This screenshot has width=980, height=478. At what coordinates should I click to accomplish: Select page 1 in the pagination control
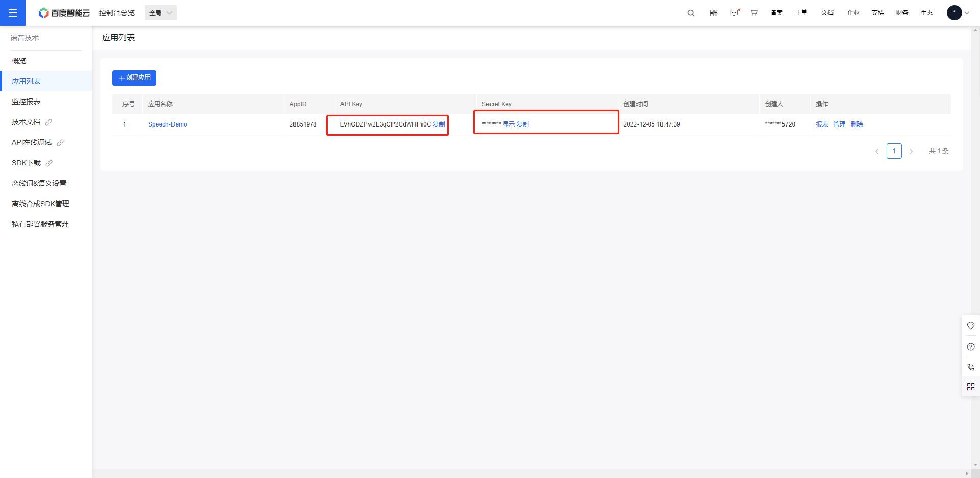pos(894,151)
